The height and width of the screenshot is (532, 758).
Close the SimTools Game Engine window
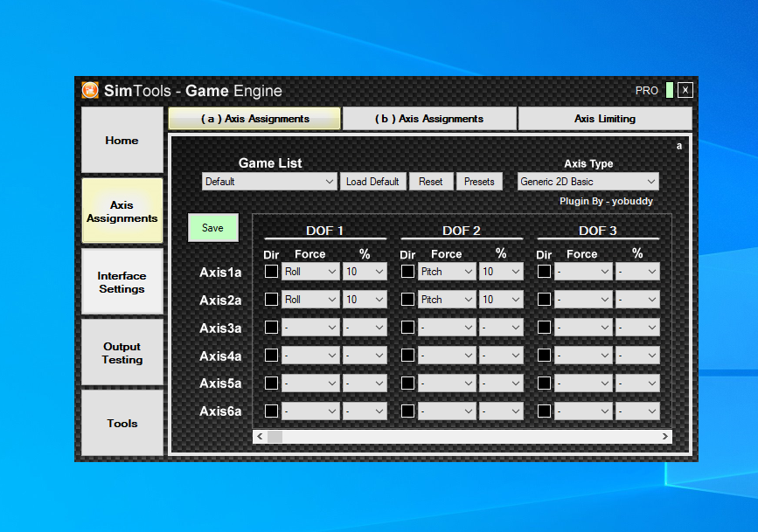[x=685, y=90]
